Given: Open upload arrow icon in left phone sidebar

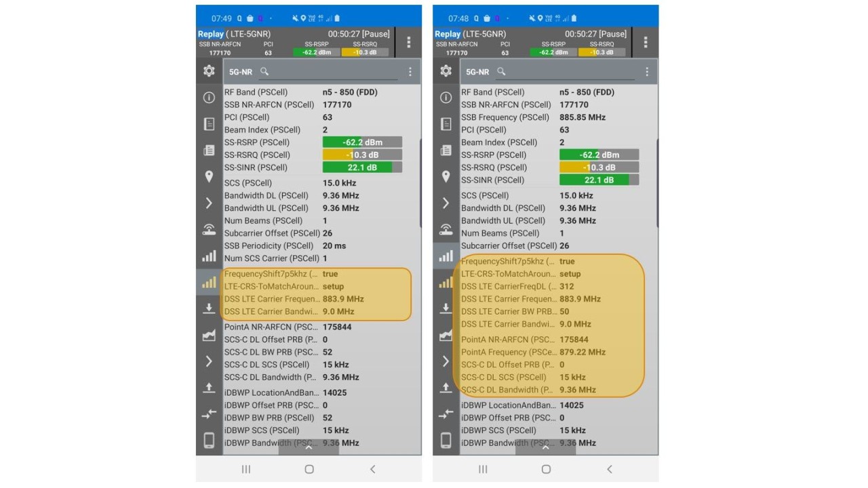Looking at the screenshot, I should pyautogui.click(x=209, y=388).
